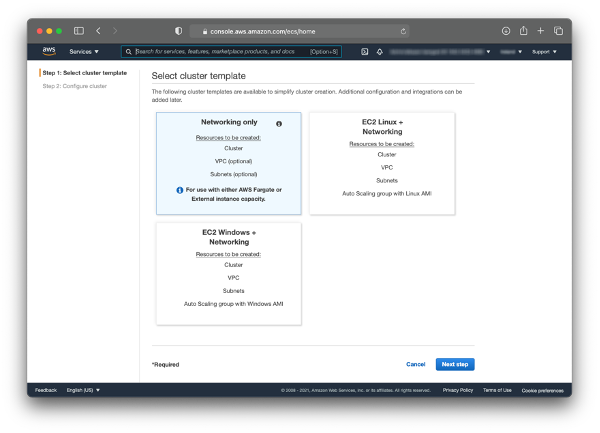
Task: Show the Safari tab overview icon
Action: (558, 31)
